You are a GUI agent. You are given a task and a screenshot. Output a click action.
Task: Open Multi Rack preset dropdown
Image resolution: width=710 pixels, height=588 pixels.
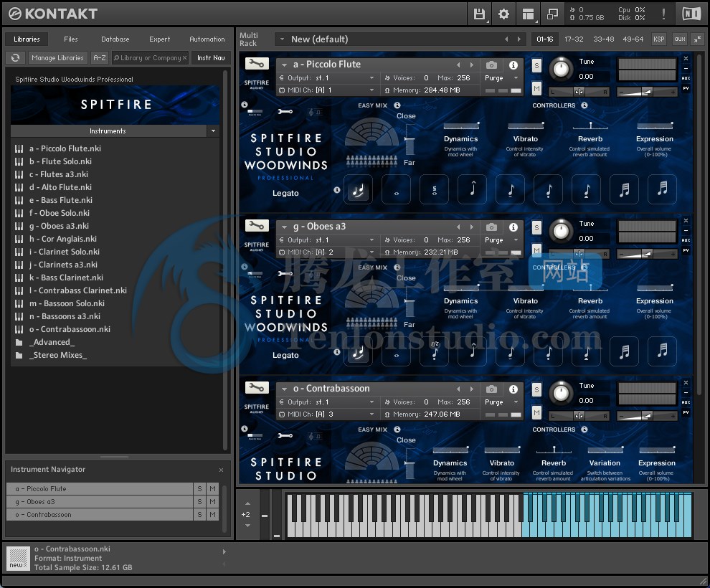pos(282,39)
